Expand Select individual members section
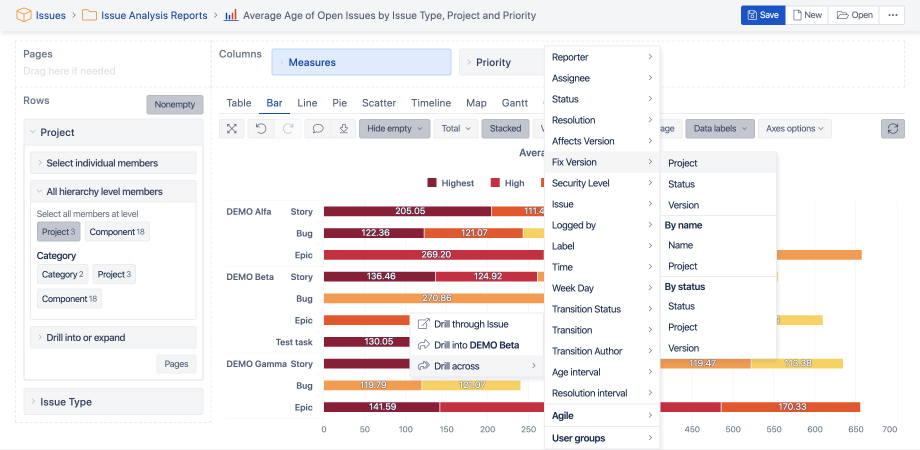Viewport: 920px width, 450px height. [113, 163]
